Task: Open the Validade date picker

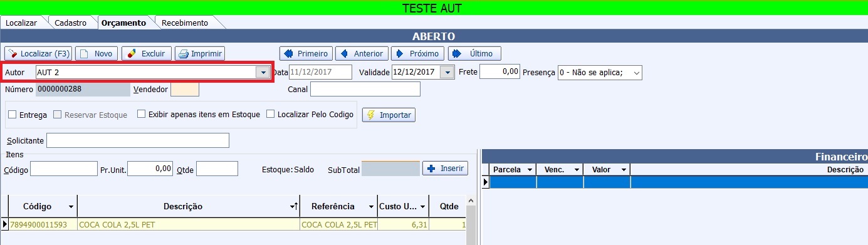Action: pos(447,73)
